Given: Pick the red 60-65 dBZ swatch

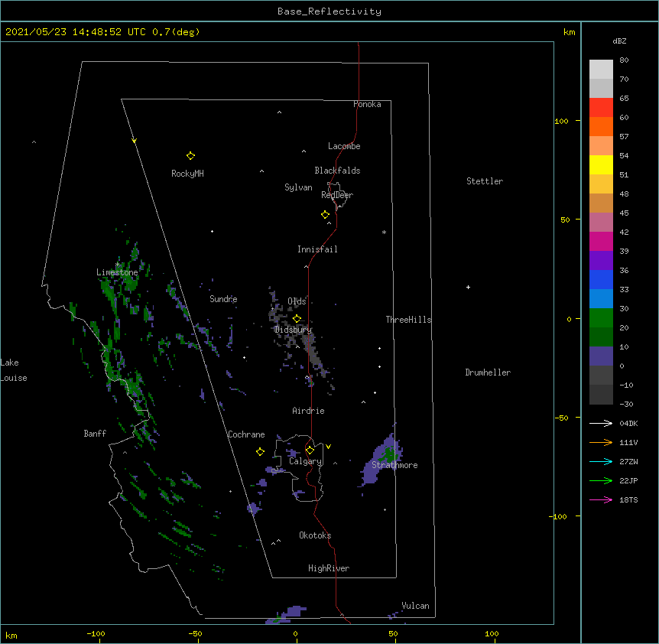Looking at the screenshot, I should tap(601, 108).
